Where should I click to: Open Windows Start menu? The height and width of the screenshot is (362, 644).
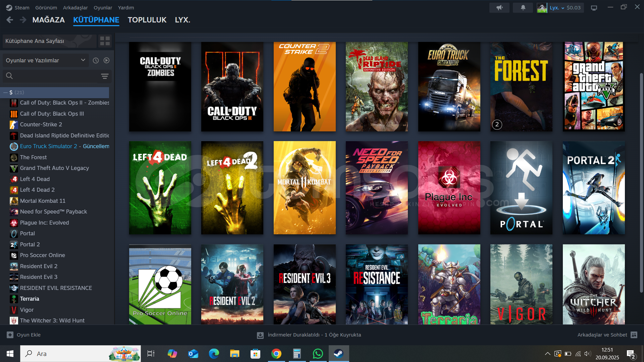(x=10, y=354)
